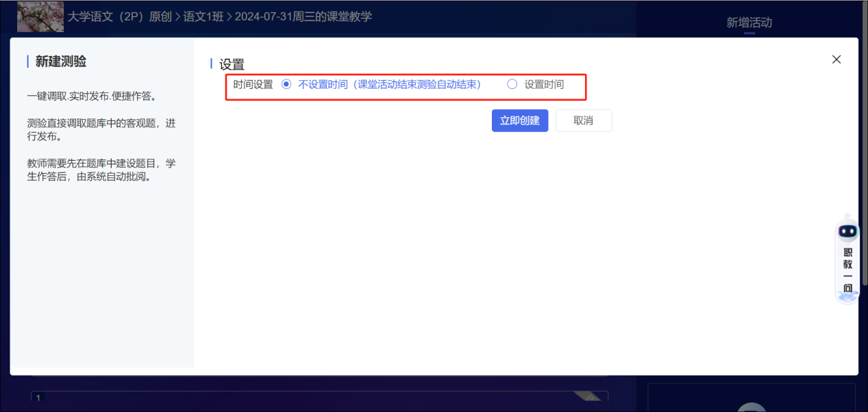Click the paragraph starting with 测验直接调取题库
Screen dimensions: 868x412
click(101, 129)
